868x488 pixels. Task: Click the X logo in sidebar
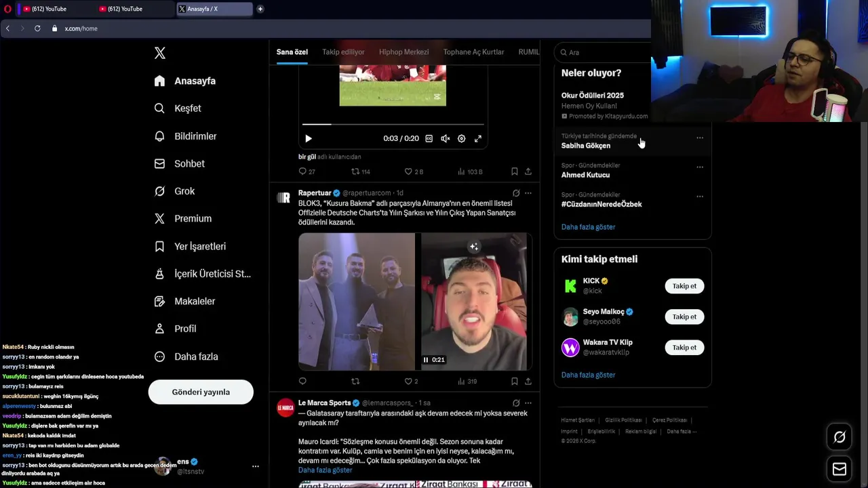pos(160,53)
